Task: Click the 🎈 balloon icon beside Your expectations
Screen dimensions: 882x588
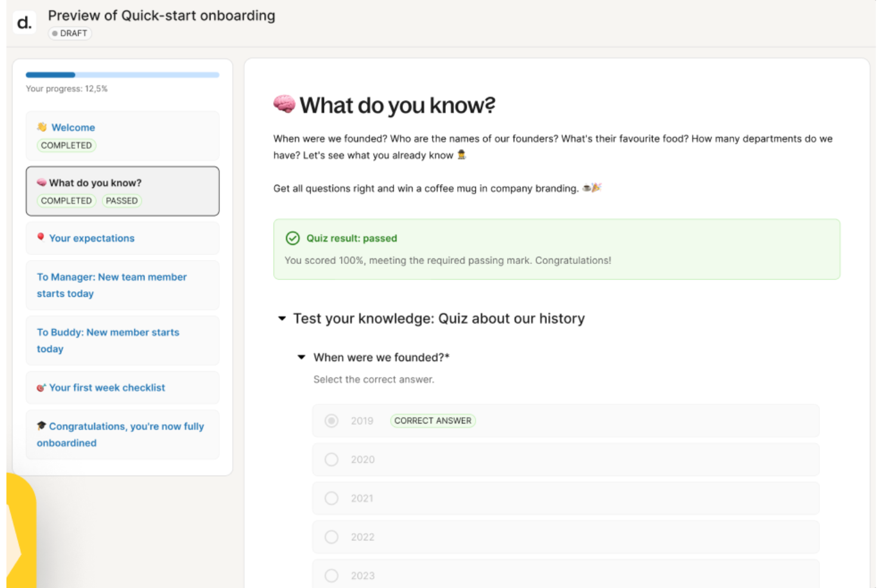Action: tap(41, 237)
